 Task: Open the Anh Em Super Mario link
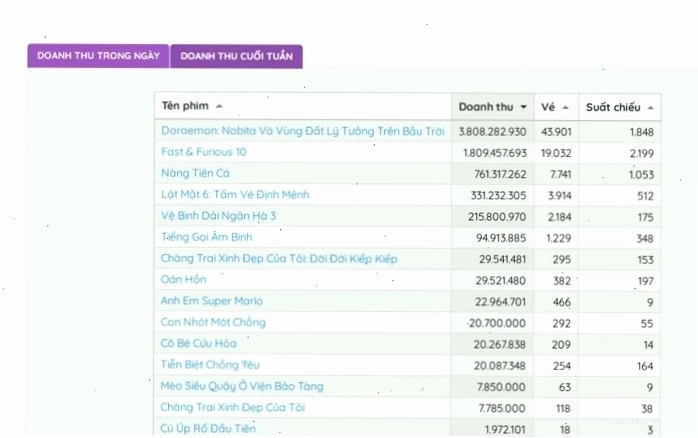coord(212,301)
